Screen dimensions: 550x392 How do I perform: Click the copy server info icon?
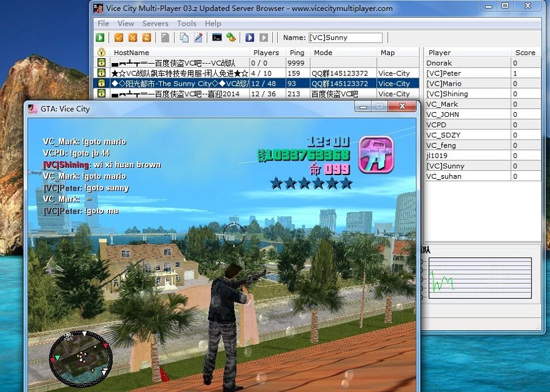click(x=184, y=37)
